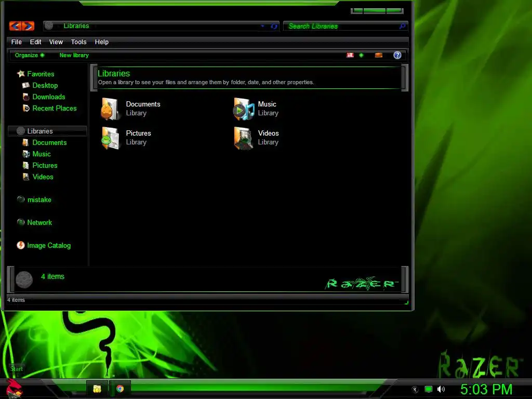Launch Chrome from the taskbar
Image resolution: width=532 pixels, height=399 pixels.
pos(120,389)
